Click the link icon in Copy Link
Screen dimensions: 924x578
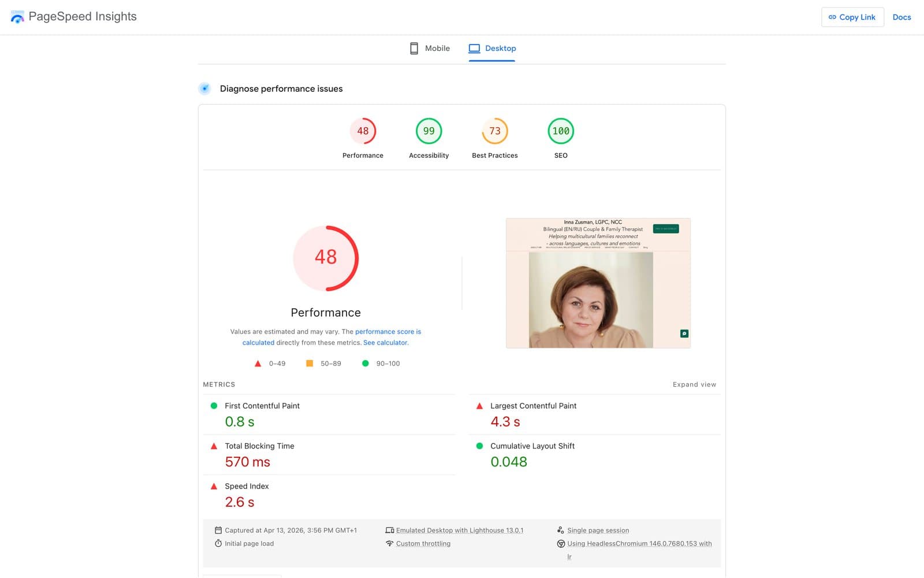pyautogui.click(x=832, y=17)
